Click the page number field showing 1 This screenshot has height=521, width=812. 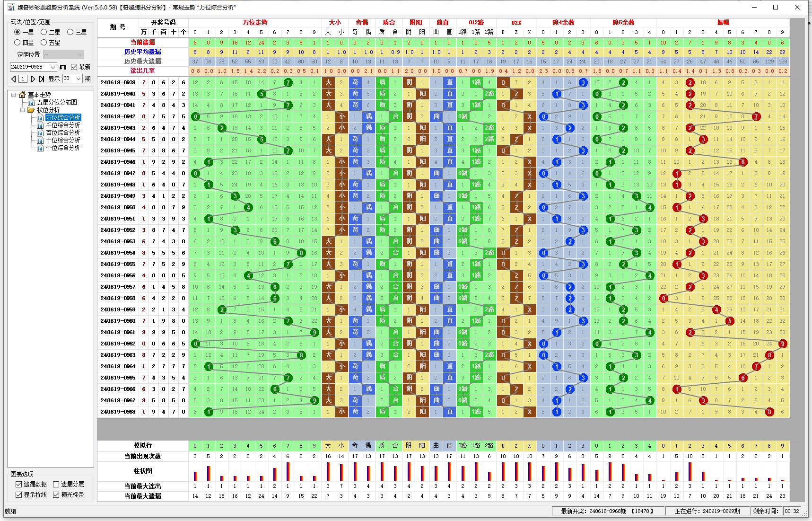click(x=23, y=79)
